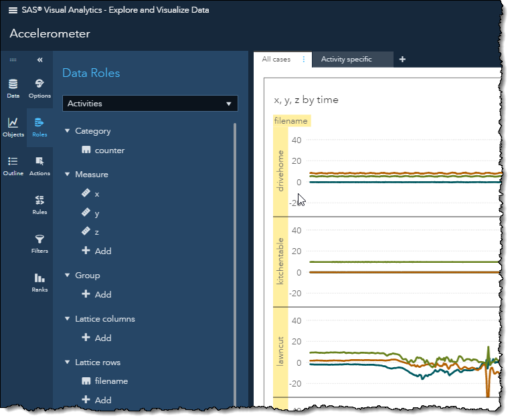
Task: Select the y measure label
Action: click(x=97, y=214)
